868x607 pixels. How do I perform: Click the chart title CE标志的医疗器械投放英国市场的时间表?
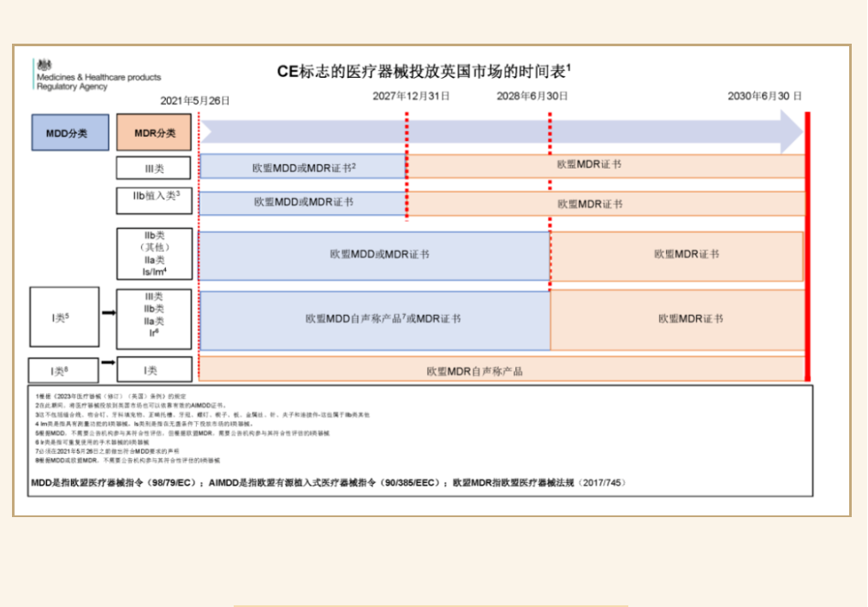pyautogui.click(x=424, y=71)
